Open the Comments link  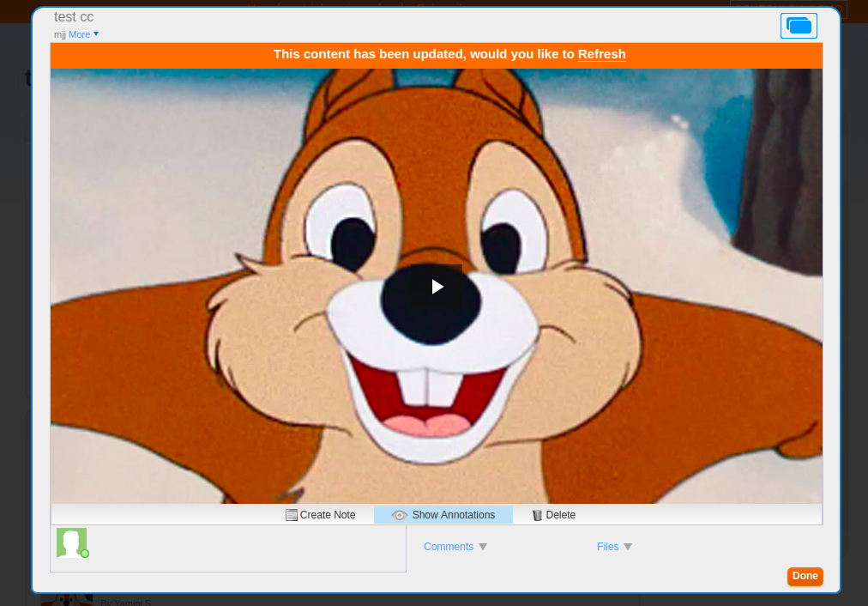tap(448, 547)
